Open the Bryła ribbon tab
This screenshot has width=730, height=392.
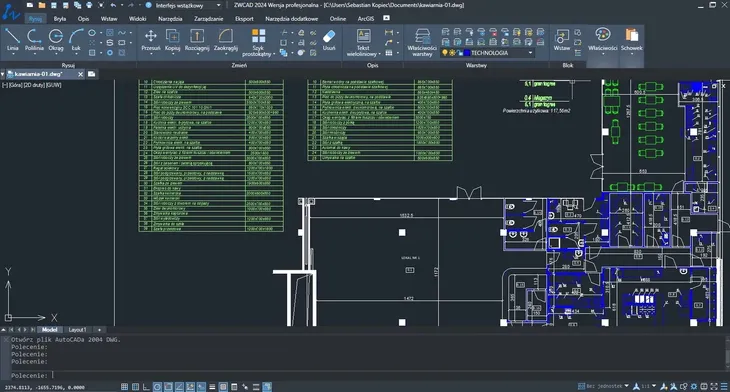[x=60, y=19]
